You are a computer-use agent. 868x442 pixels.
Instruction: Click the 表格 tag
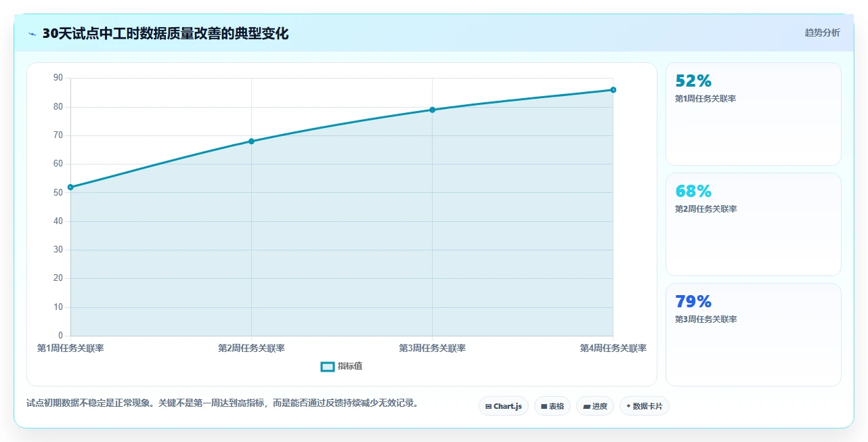[552, 406]
